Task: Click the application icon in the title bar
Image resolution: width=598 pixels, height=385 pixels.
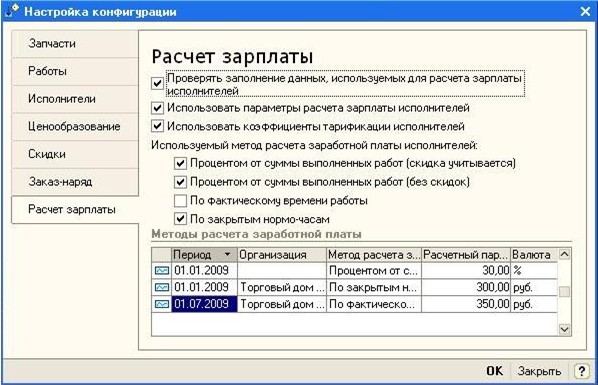Action: tap(12, 11)
